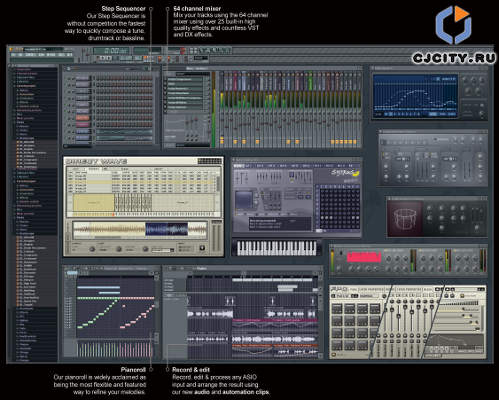Click the blue EQ curve graph display

coord(415,95)
